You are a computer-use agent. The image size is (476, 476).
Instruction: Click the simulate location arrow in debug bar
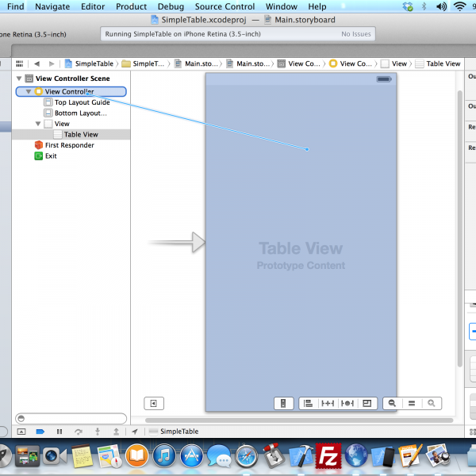pos(134,432)
